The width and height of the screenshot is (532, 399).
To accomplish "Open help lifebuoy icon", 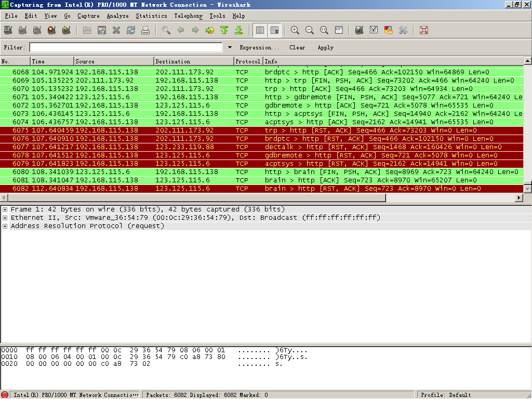I will (x=424, y=30).
